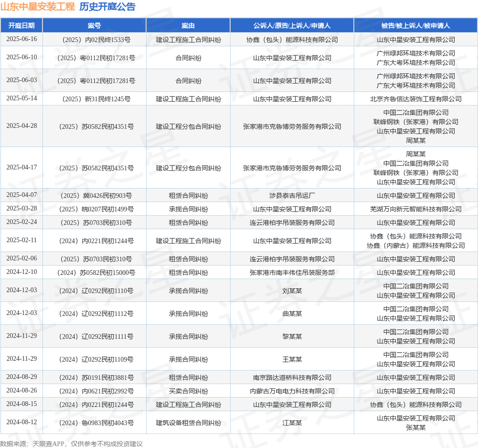
Task: Click defendant 北京齐鲁信达装饰工程有限公司
Action: [415, 99]
